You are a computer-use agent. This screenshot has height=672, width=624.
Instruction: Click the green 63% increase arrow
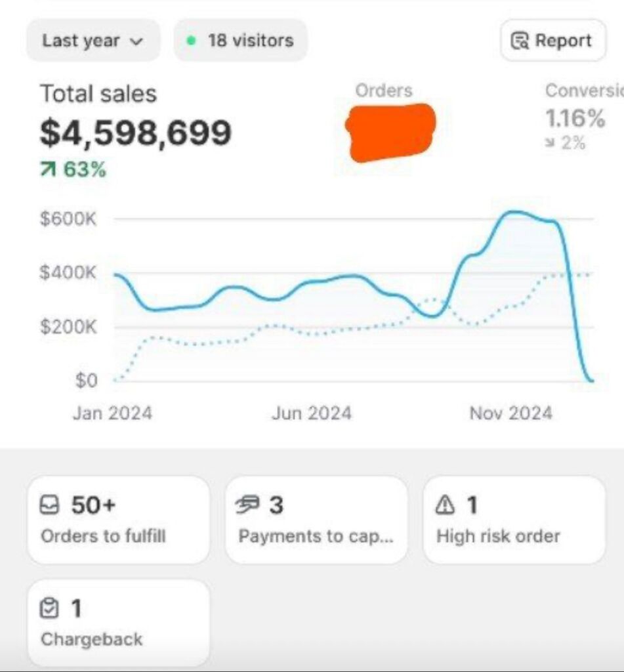click(x=47, y=171)
